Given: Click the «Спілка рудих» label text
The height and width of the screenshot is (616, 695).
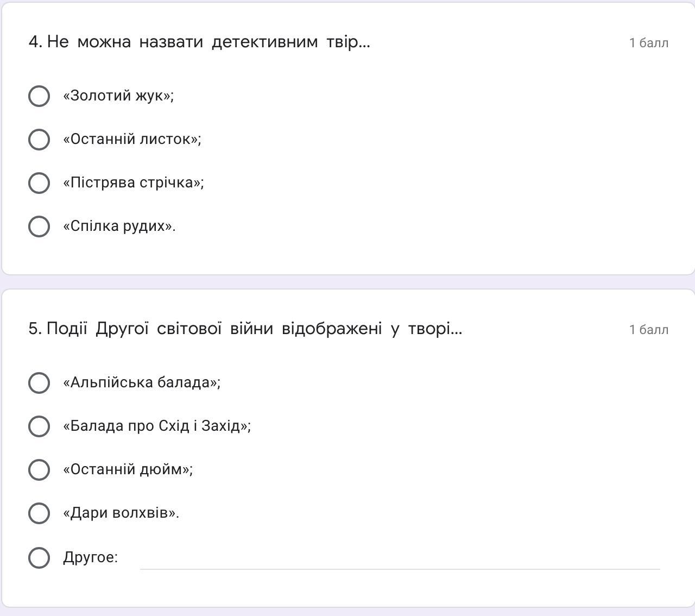Looking at the screenshot, I should 119,226.
